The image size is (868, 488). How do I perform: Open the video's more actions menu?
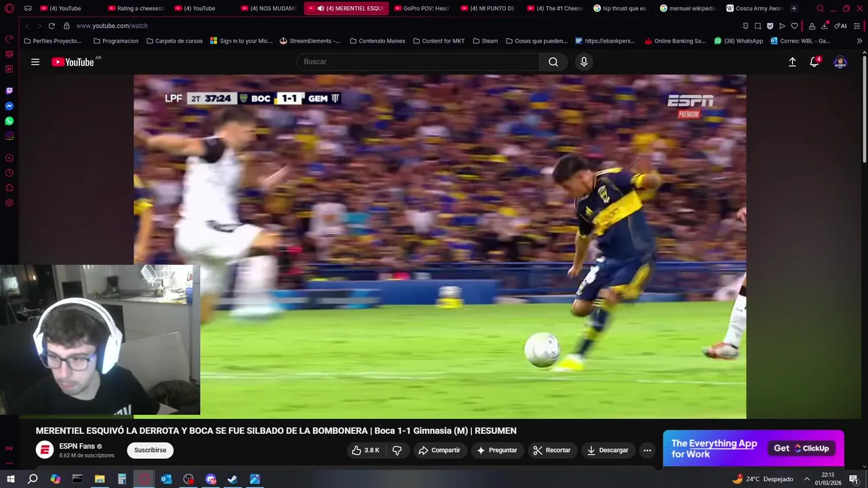647,450
